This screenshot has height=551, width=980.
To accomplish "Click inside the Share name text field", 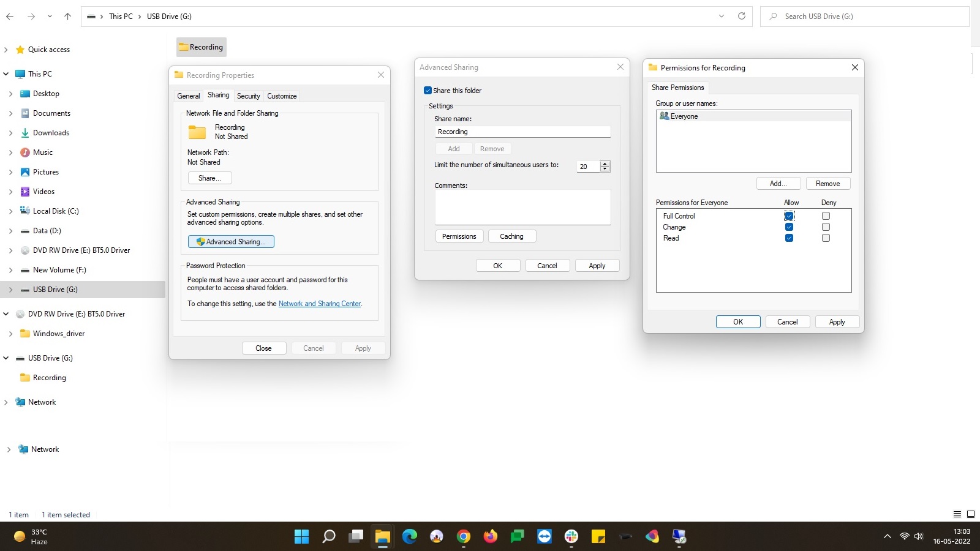I will (x=522, y=132).
